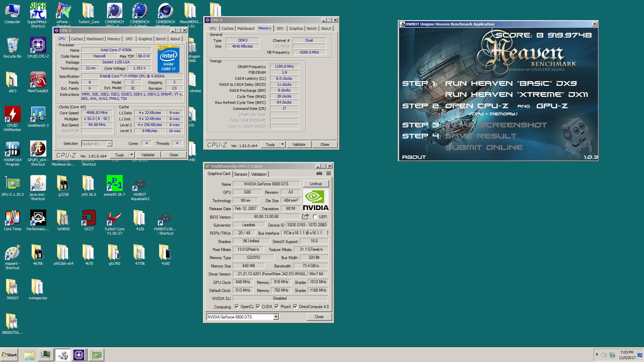Click the GPU-Z BIOS export icon
The width and height of the screenshot is (644, 362).
pos(305,217)
